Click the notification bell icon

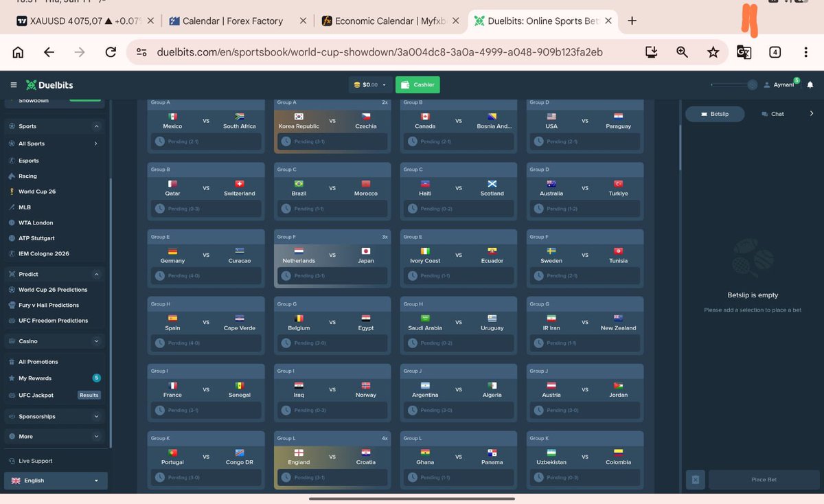810,84
